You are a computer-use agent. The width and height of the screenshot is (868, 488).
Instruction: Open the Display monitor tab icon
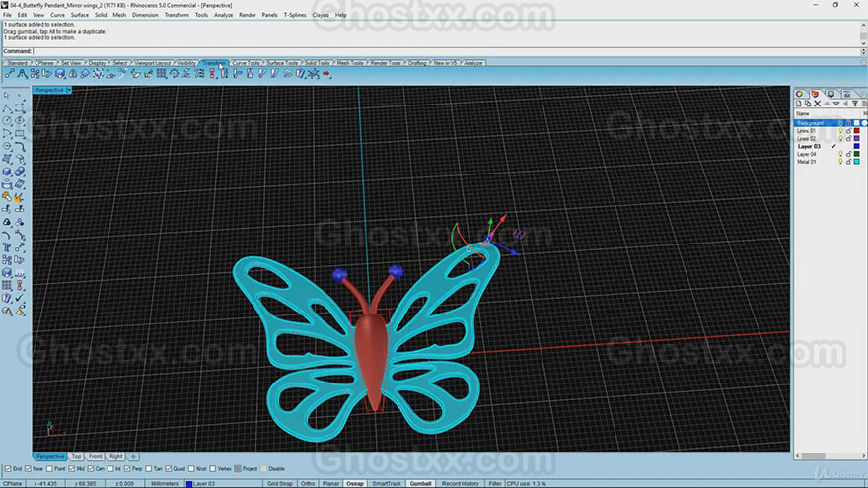[x=831, y=94]
